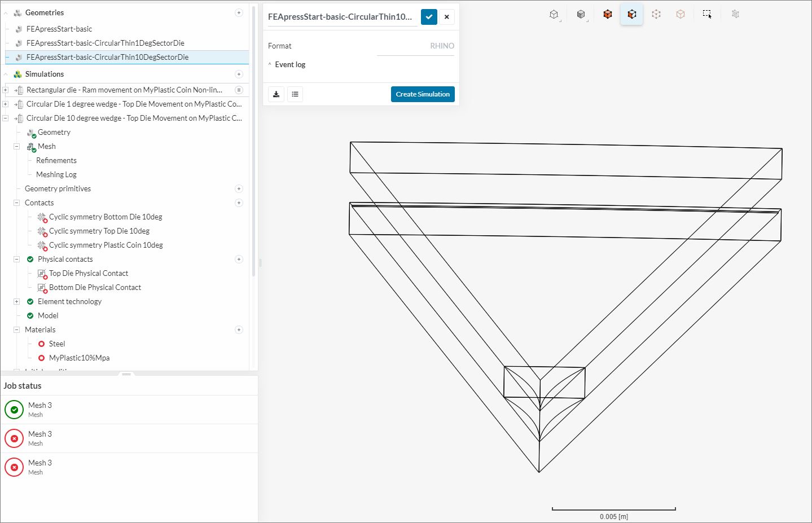Add a new material with the plus icon
Image resolution: width=812 pixels, height=523 pixels.
[239, 329]
